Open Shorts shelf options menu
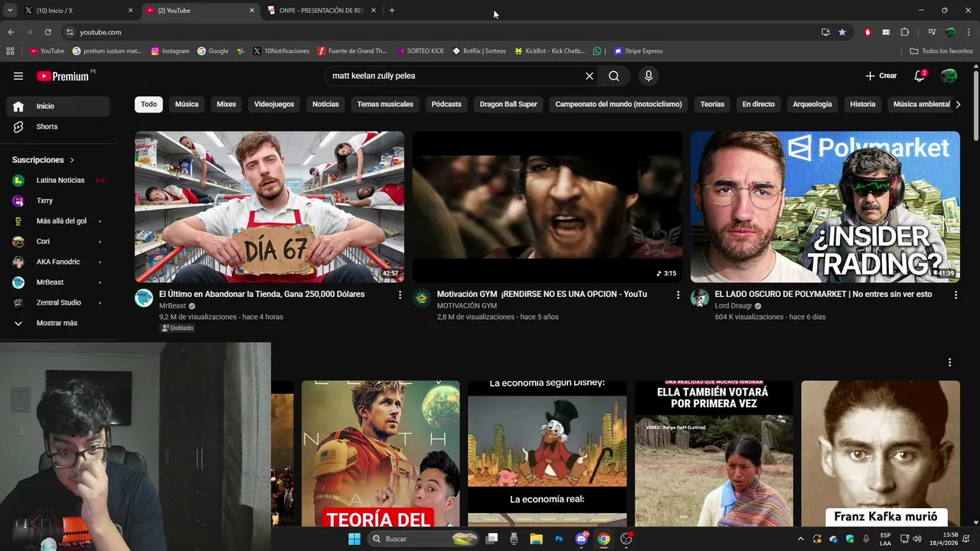980x551 pixels. [949, 362]
